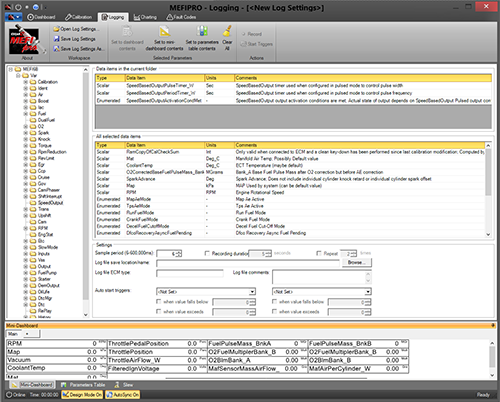The height and width of the screenshot is (402, 500).
Task: Click the Slew panel icon at the bottom
Action: pos(117,385)
